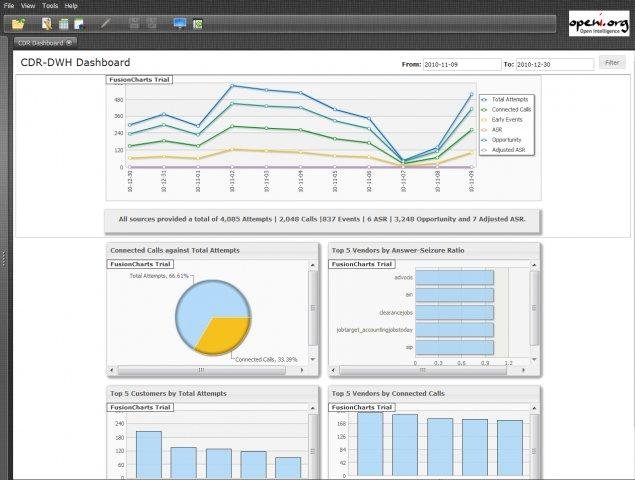This screenshot has width=635, height=480.
Task: Click the second greyed save-as icon
Action: click(x=151, y=23)
